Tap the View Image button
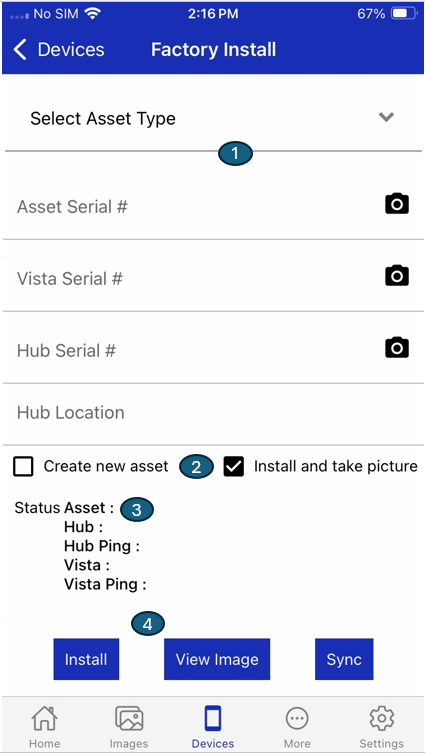This screenshot has height=753, width=425. coord(217,659)
